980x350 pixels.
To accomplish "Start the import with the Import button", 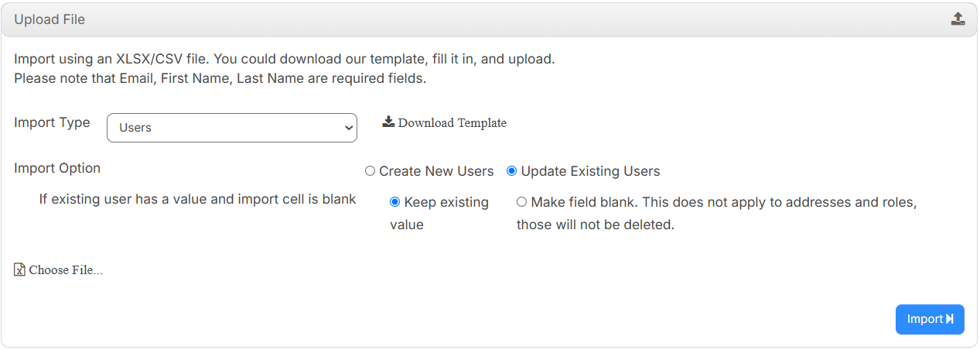I will tap(930, 319).
